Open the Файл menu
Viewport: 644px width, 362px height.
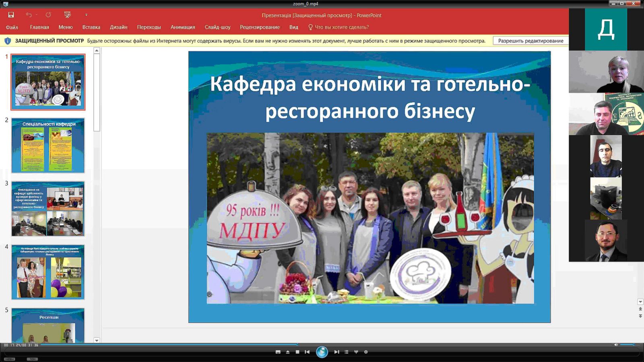(x=12, y=27)
